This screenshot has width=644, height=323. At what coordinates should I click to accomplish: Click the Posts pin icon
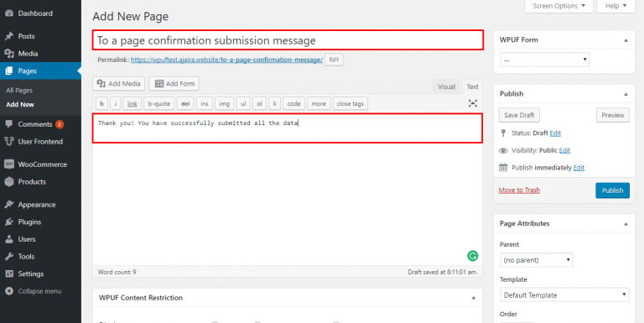[x=9, y=36]
